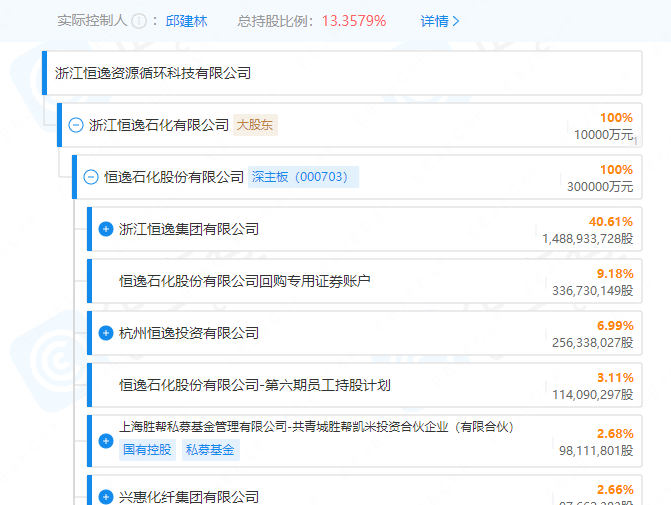Image resolution: width=671 pixels, height=505 pixels.
Task: Click the 总持股比例 label
Action: pos(276,21)
